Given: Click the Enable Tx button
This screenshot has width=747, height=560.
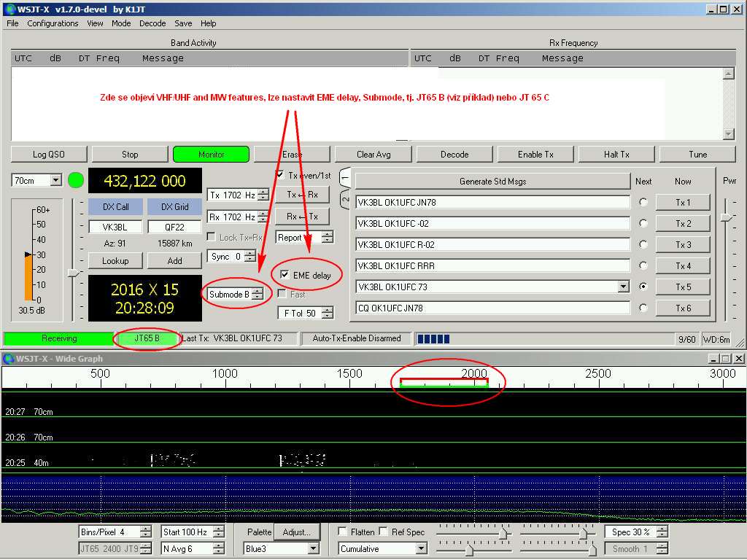Looking at the screenshot, I should coord(535,155).
